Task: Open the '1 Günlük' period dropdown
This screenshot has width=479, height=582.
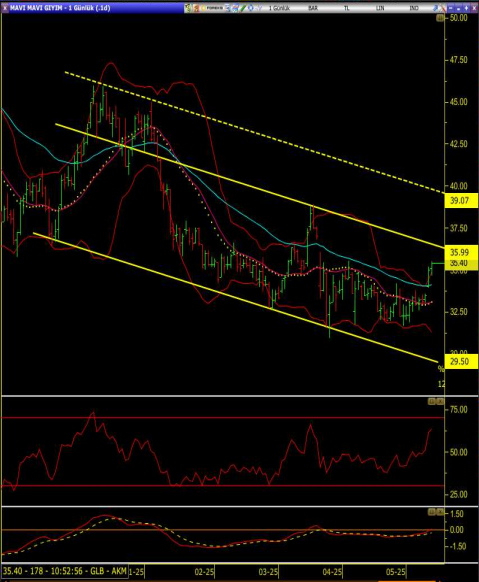Action: (279, 8)
